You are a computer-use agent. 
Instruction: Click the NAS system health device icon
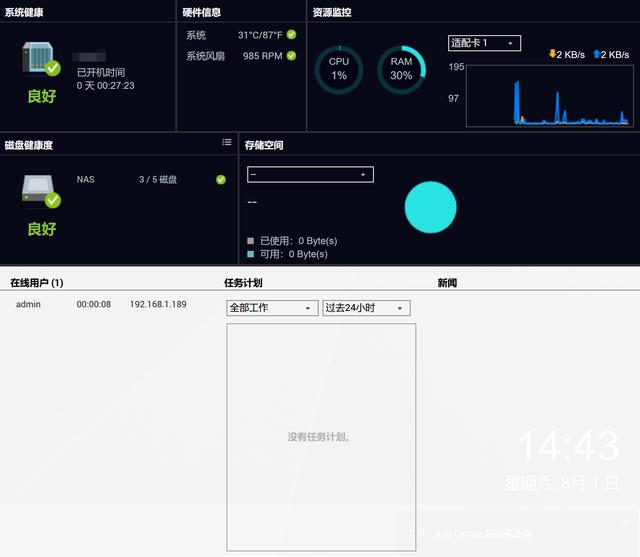tap(41, 59)
